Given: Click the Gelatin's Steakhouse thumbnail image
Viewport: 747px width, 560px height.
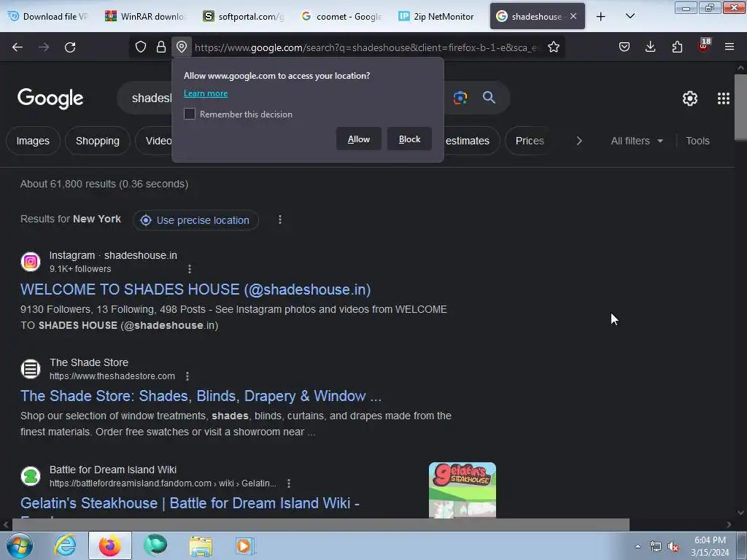Looking at the screenshot, I should tap(462, 490).
